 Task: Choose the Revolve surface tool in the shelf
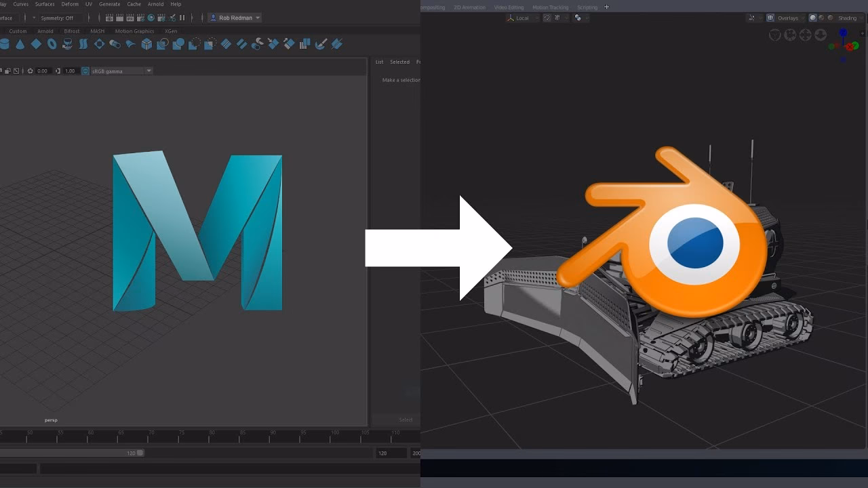[67, 44]
